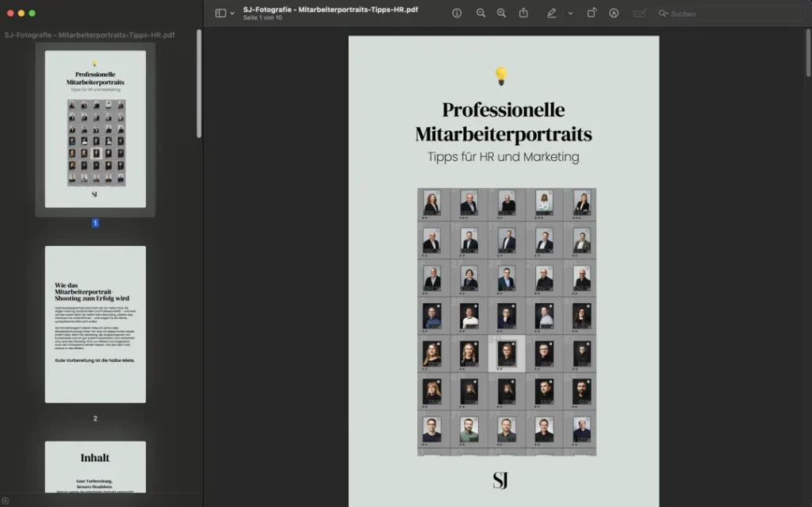Screen dimensions: 812x507
Task: Open the Share menu icon
Action: pos(523,13)
